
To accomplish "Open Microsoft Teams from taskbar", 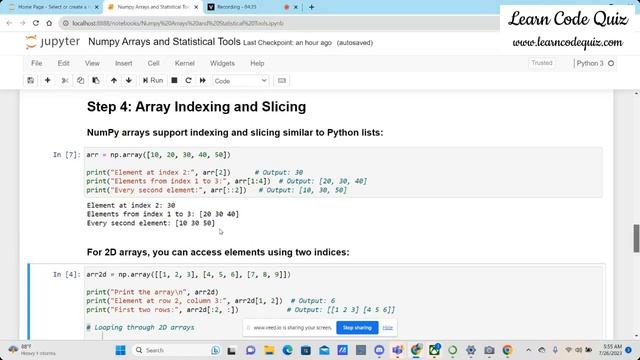I will pyautogui.click(x=398, y=350).
